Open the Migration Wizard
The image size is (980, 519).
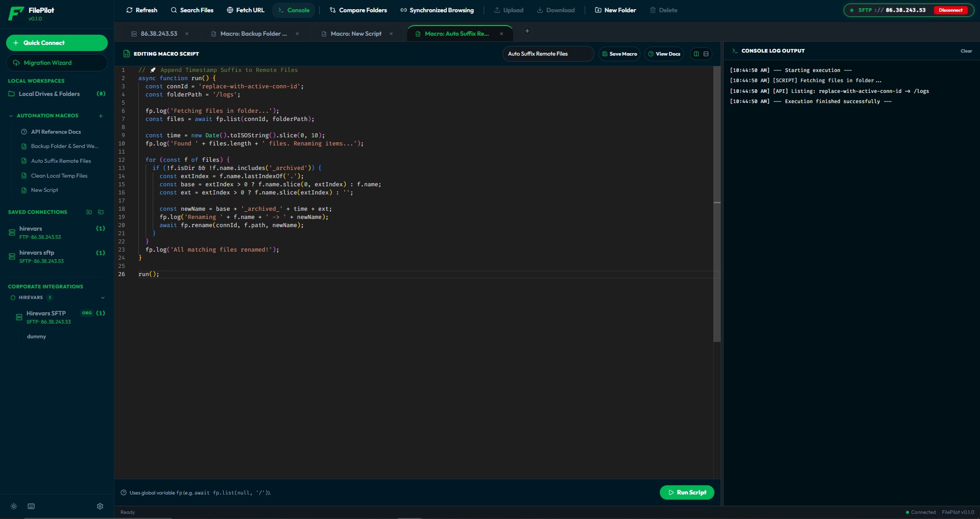[57, 63]
